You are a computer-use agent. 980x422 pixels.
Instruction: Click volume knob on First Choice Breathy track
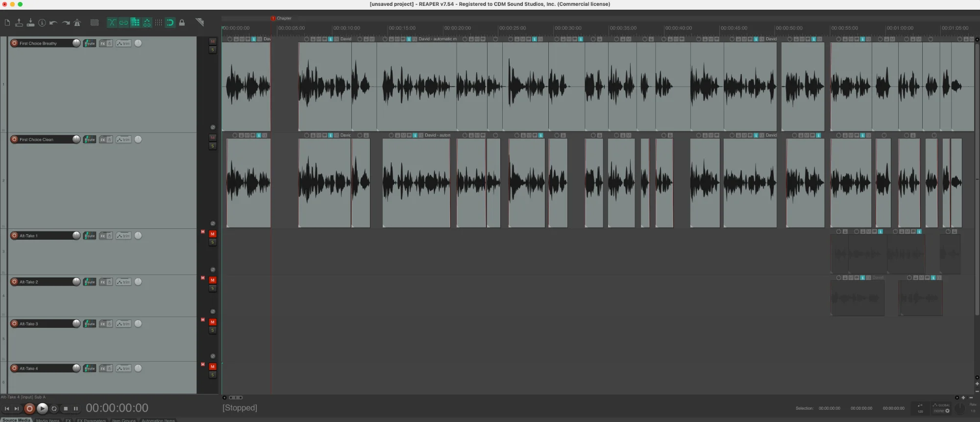coord(76,43)
